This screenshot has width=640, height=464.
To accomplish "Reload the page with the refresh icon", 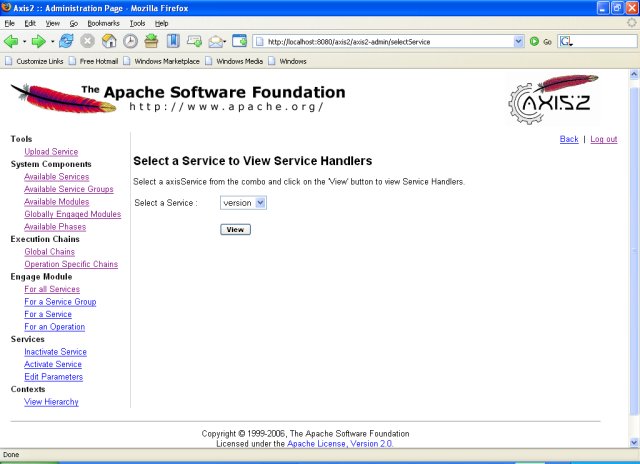I will pyautogui.click(x=66, y=41).
